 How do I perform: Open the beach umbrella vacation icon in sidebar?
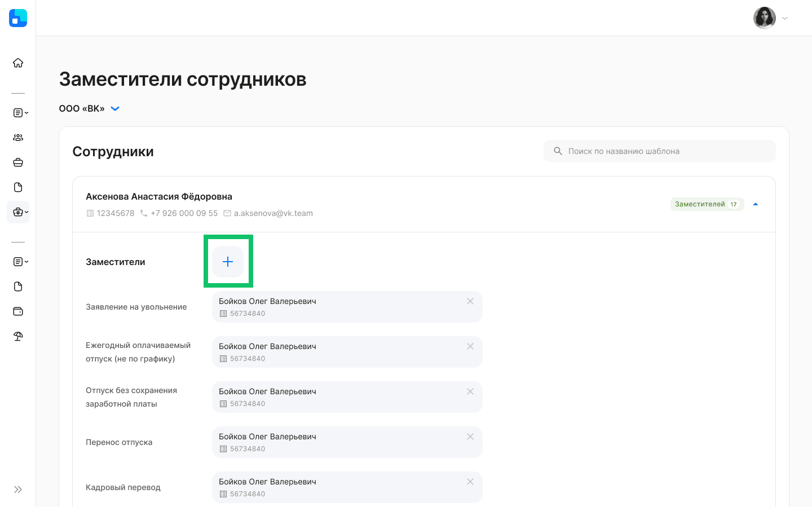18,336
